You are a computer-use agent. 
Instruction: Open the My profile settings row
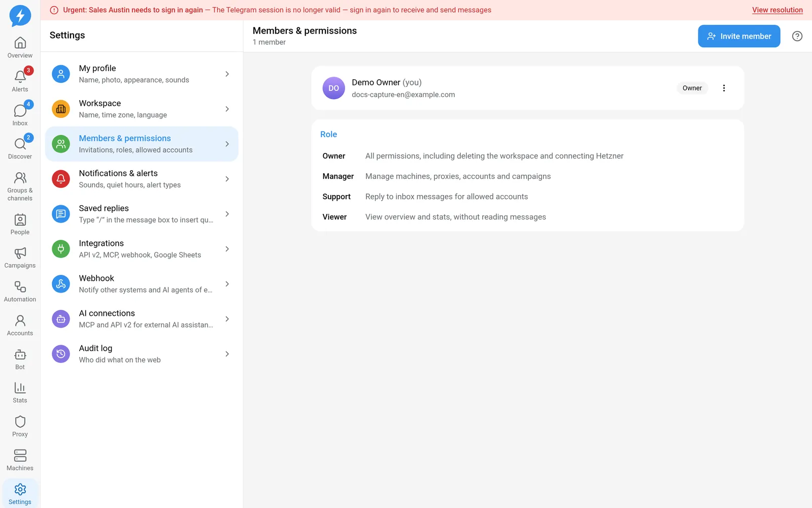142,74
